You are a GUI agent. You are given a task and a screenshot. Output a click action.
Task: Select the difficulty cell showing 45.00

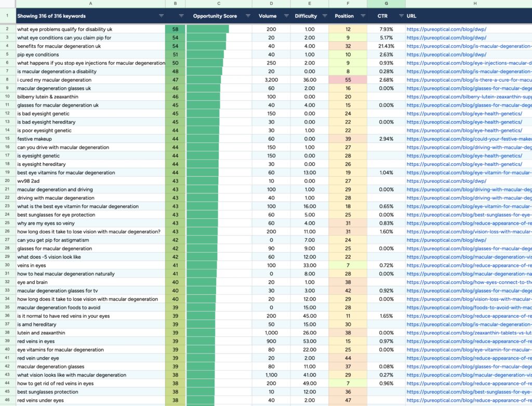pyautogui.click(x=310, y=316)
